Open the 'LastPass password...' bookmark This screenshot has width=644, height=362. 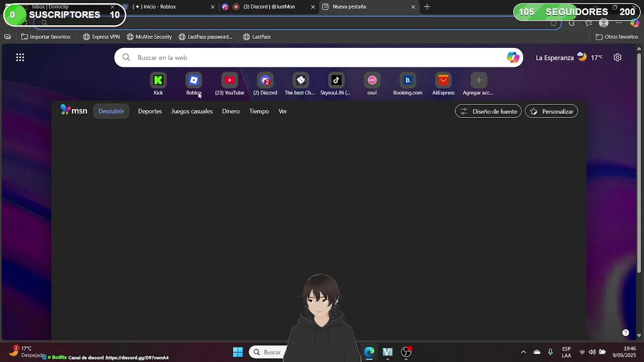coord(206,37)
